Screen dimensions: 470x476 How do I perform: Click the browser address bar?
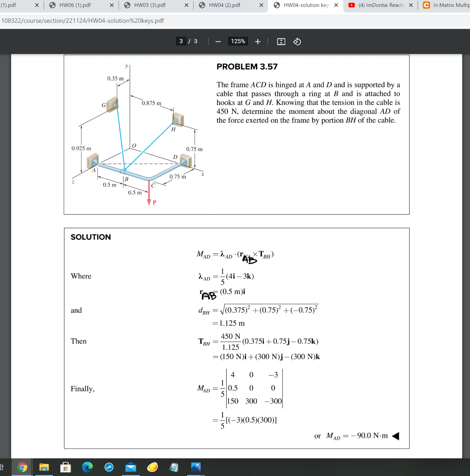(x=139, y=21)
